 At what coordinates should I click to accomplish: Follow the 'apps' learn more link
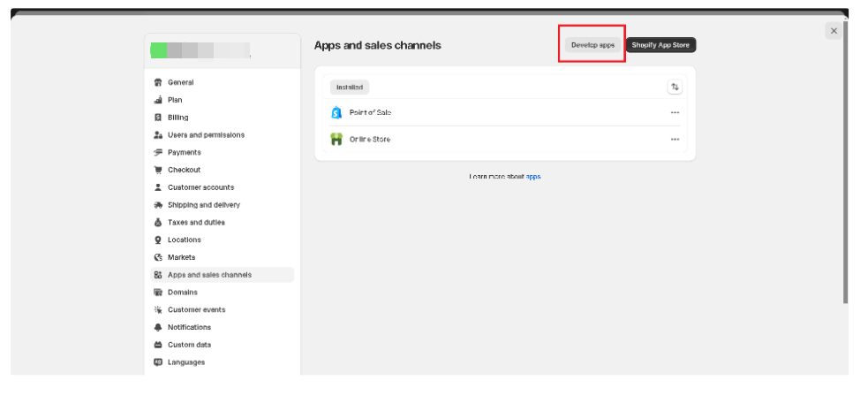click(x=533, y=177)
